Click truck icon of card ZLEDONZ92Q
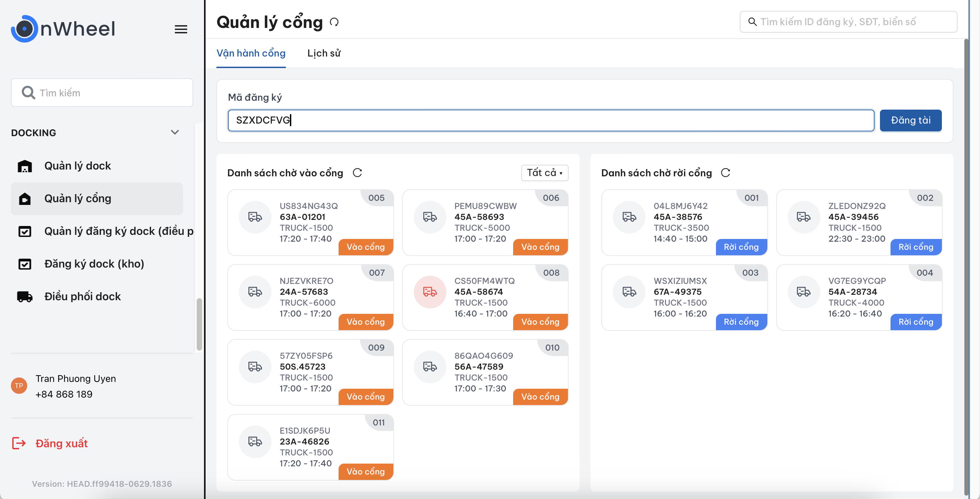This screenshot has height=499, width=980. [x=804, y=217]
